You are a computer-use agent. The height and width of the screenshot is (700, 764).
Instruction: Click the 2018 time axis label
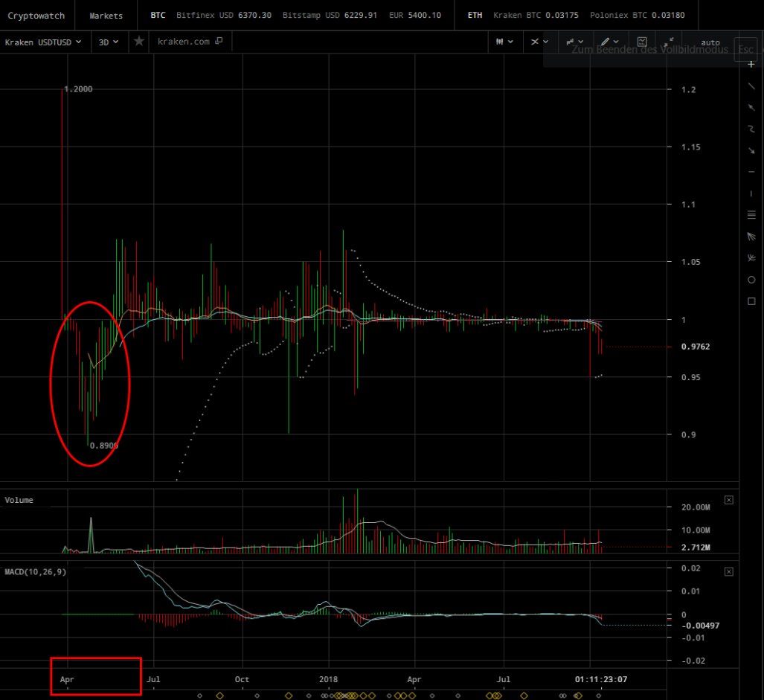(x=328, y=679)
